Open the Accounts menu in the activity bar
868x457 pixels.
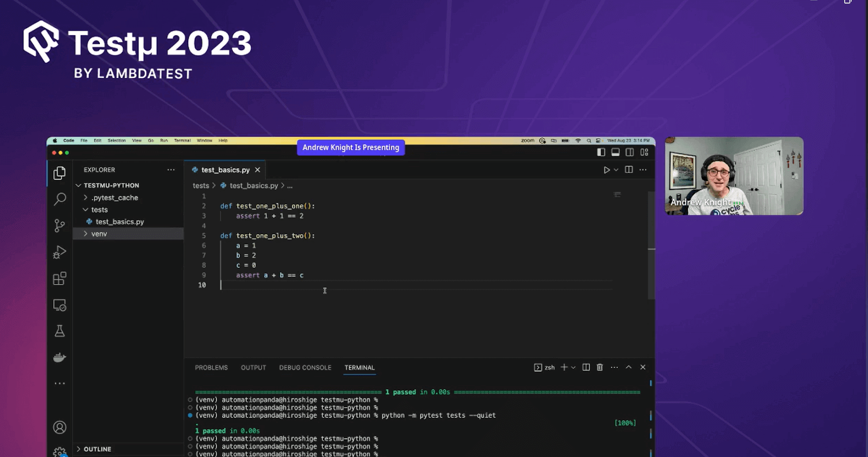click(x=60, y=427)
